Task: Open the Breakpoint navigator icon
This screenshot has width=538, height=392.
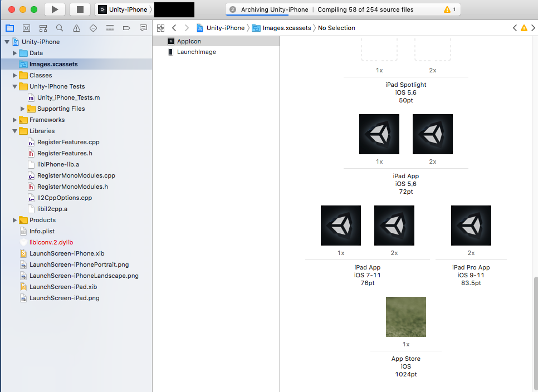Action: [x=126, y=28]
